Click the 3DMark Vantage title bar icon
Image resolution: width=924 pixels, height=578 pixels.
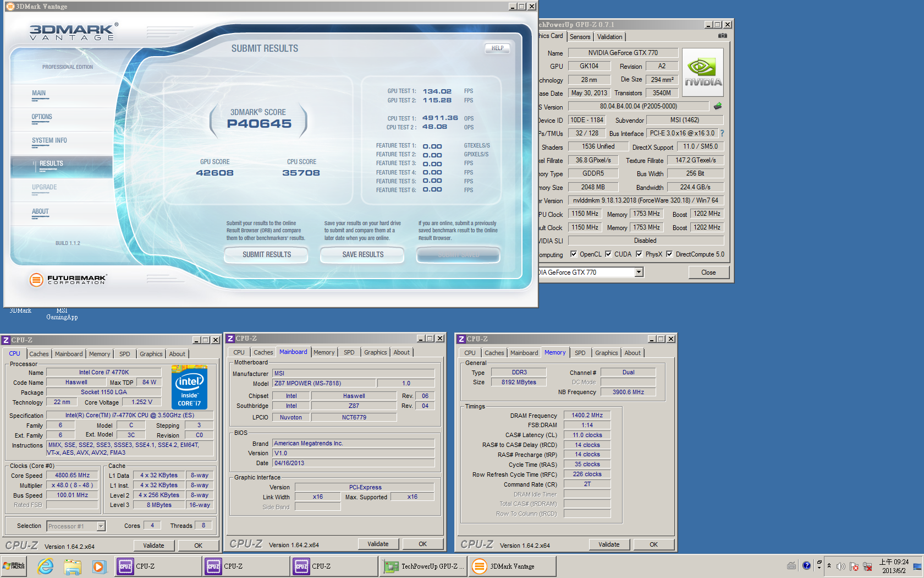pyautogui.click(x=10, y=7)
